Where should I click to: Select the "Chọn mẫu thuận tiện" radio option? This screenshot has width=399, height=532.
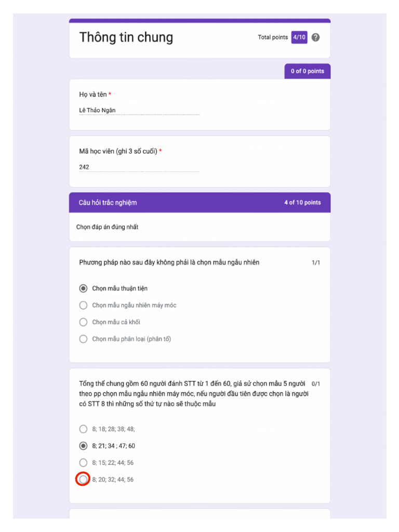coord(83,288)
